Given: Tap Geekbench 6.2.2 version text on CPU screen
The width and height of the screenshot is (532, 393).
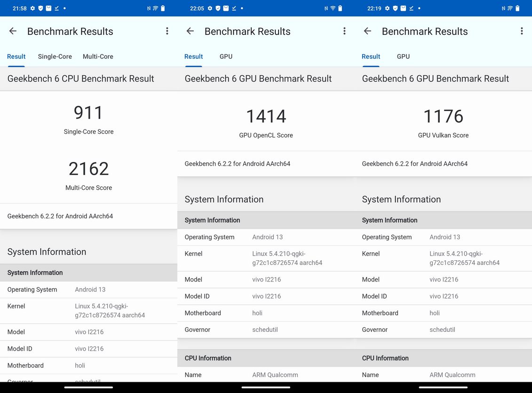Looking at the screenshot, I should point(60,216).
